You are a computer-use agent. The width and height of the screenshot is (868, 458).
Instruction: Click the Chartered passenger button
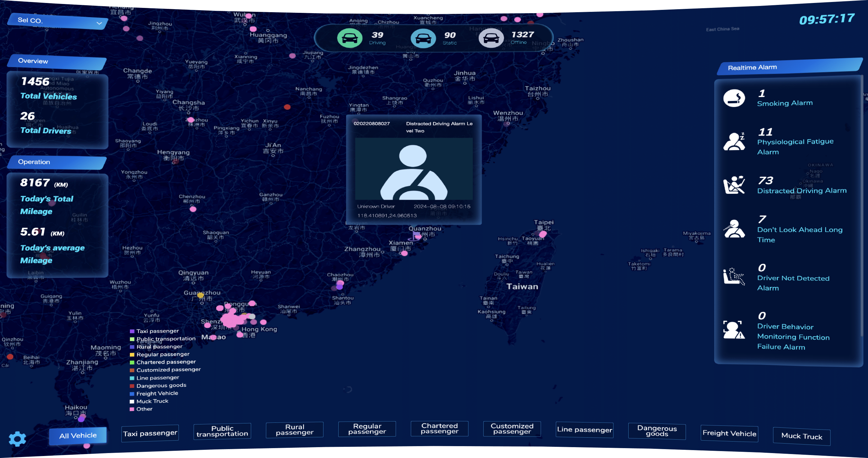tap(439, 429)
